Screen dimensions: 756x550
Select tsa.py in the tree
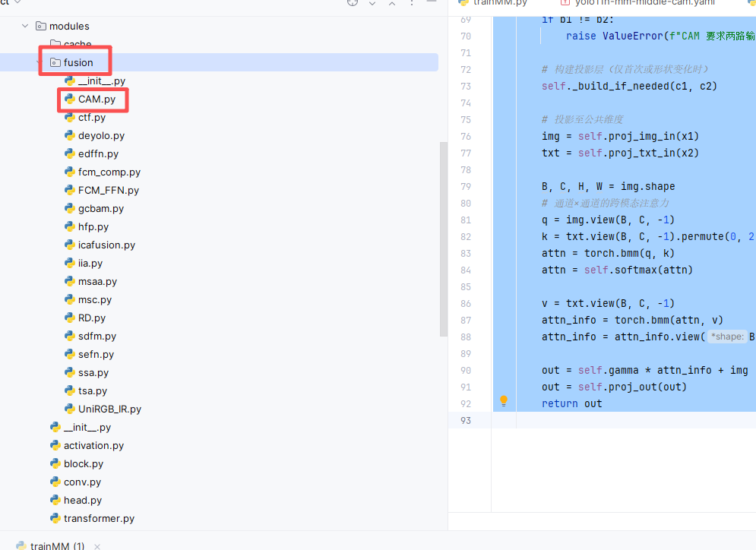click(x=93, y=391)
